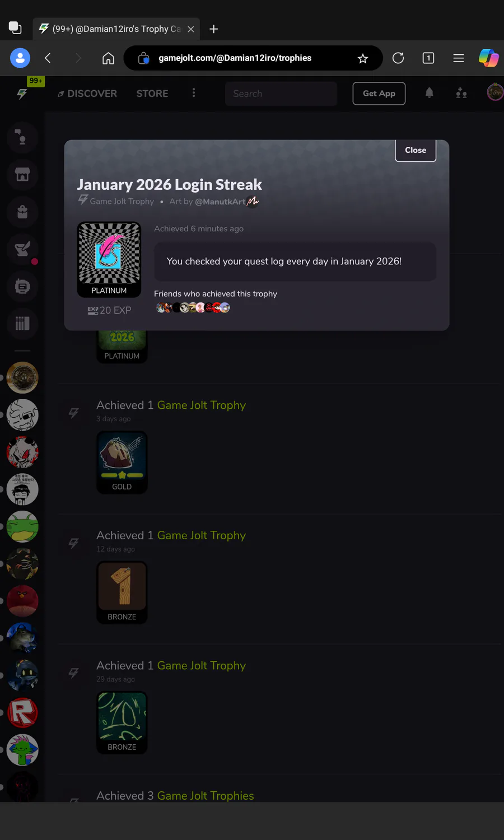This screenshot has height=840, width=504.
Task: Open the browser profile switcher
Action: (20, 58)
